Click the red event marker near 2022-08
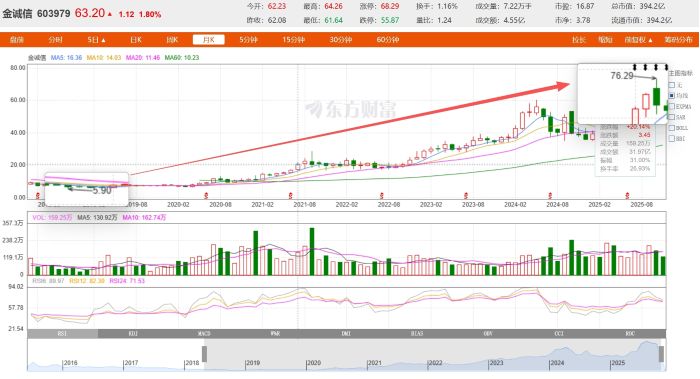 click(382, 196)
